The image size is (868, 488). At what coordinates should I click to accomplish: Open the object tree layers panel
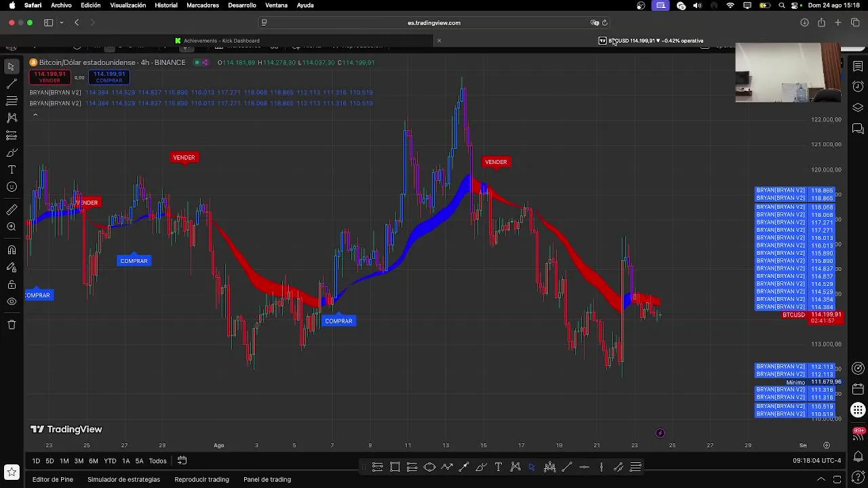[x=858, y=108]
